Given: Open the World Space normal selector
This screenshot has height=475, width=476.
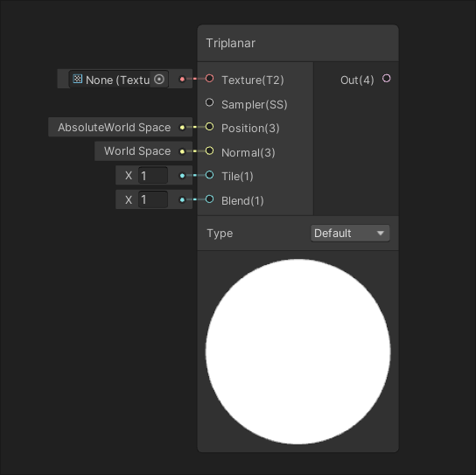Looking at the screenshot, I should (x=137, y=151).
